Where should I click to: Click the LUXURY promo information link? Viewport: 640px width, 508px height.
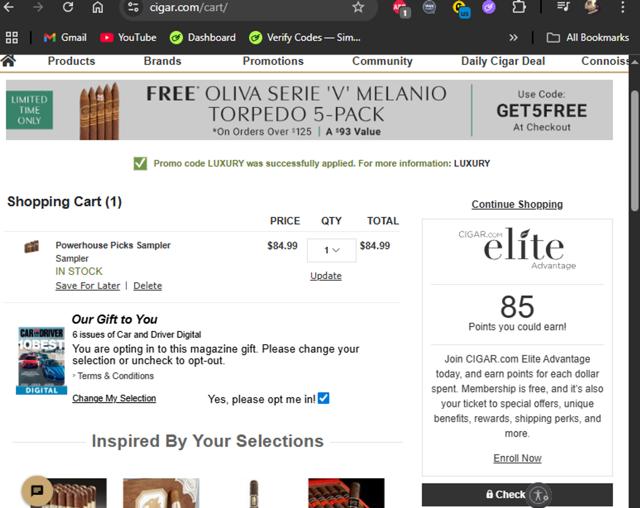[472, 163]
